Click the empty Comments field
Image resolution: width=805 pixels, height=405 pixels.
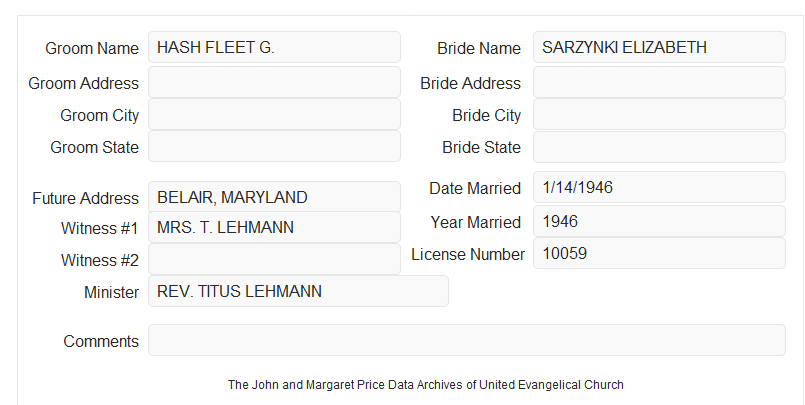tap(467, 340)
